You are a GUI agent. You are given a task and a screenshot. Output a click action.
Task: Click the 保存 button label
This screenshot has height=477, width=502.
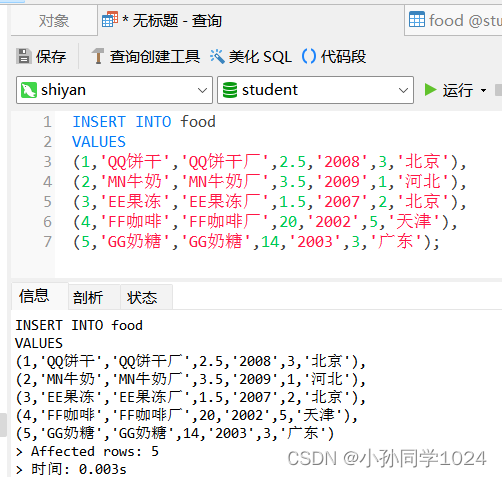[51, 56]
